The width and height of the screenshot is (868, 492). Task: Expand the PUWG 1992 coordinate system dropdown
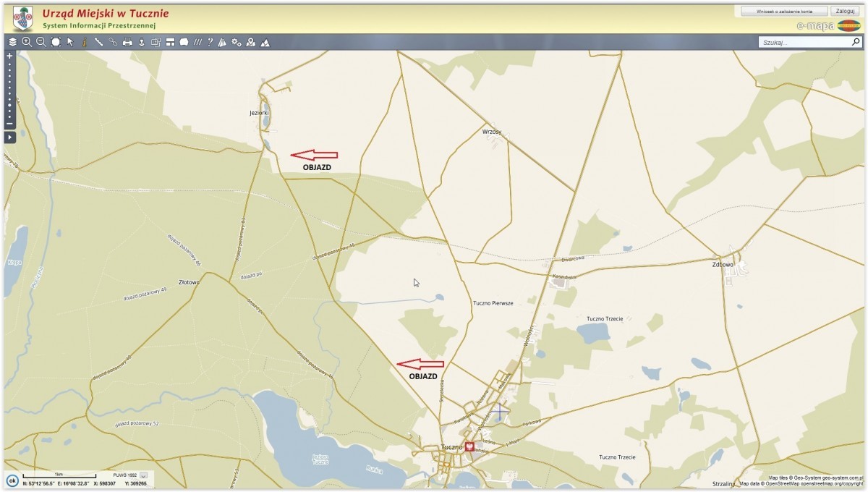coord(143,475)
